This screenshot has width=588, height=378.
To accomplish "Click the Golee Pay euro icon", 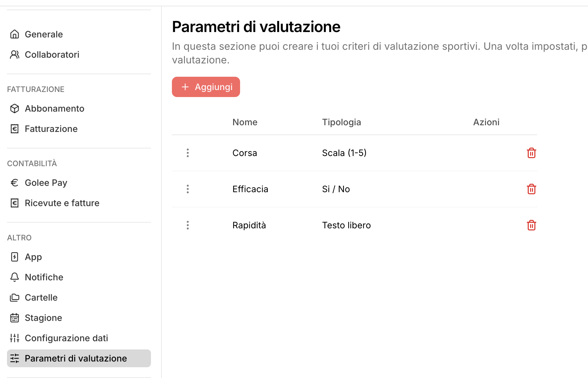I will click(x=15, y=183).
